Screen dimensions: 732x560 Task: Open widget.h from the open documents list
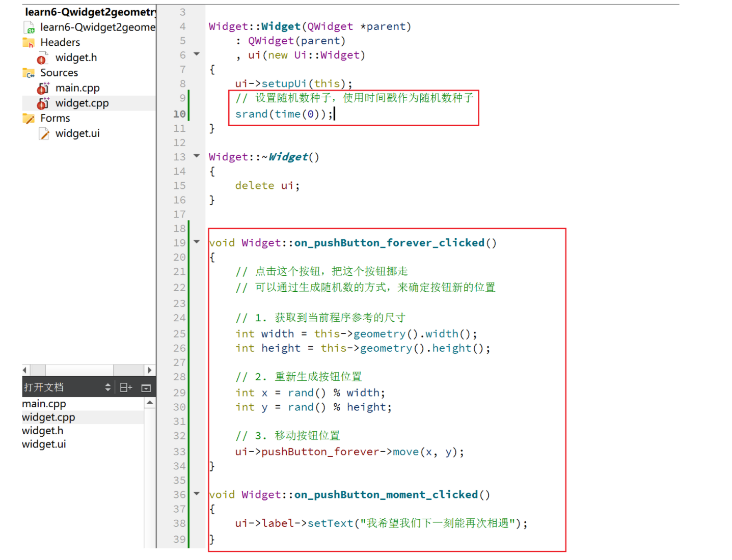coord(43,431)
